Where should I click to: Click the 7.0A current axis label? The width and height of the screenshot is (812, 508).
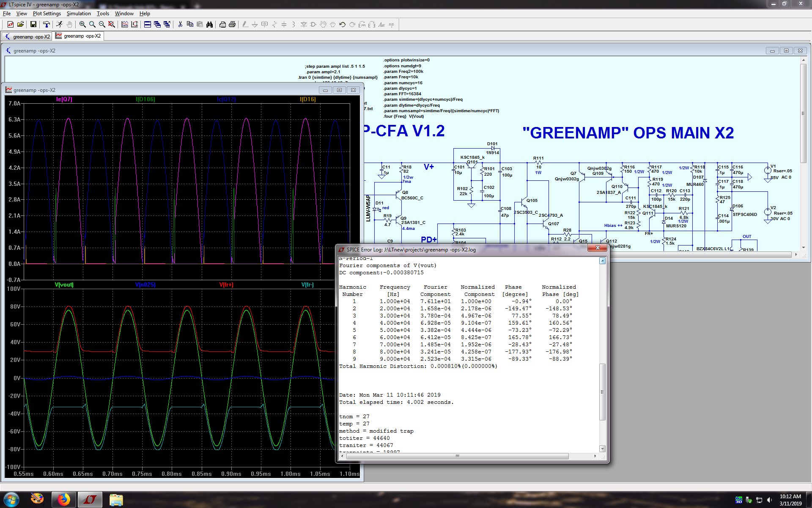[14, 104]
